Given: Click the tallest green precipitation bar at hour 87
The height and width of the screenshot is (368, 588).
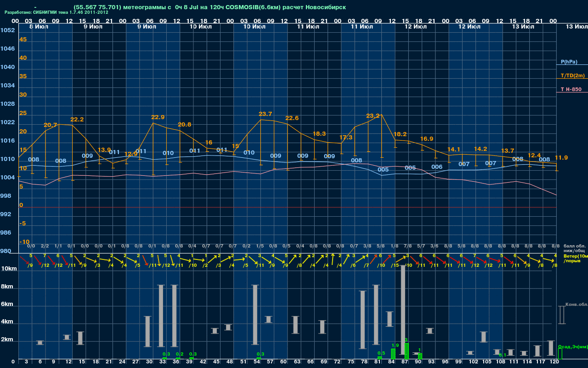Looking at the screenshot, I should [407, 351].
